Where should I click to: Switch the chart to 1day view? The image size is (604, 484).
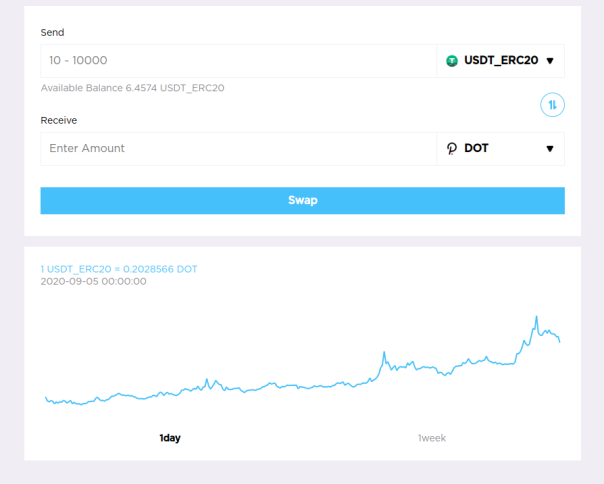170,438
